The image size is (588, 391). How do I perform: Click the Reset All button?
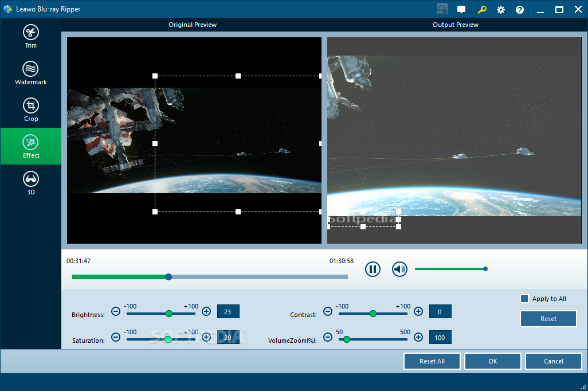[x=432, y=361]
